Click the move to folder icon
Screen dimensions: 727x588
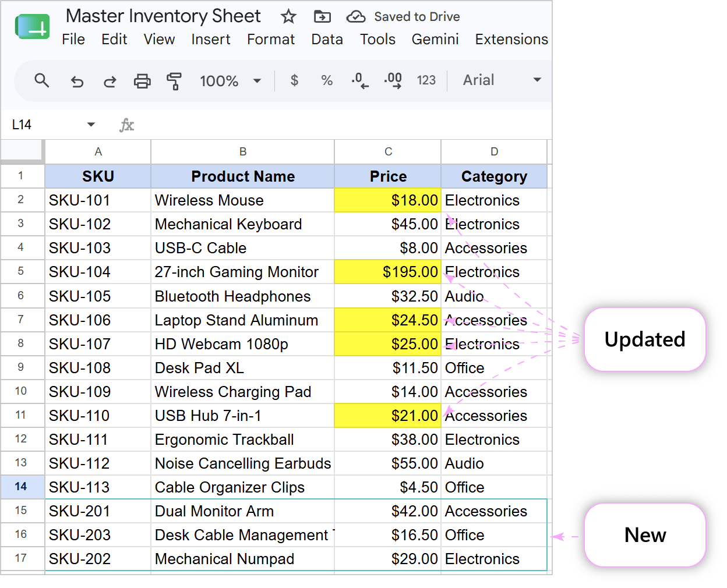click(322, 16)
